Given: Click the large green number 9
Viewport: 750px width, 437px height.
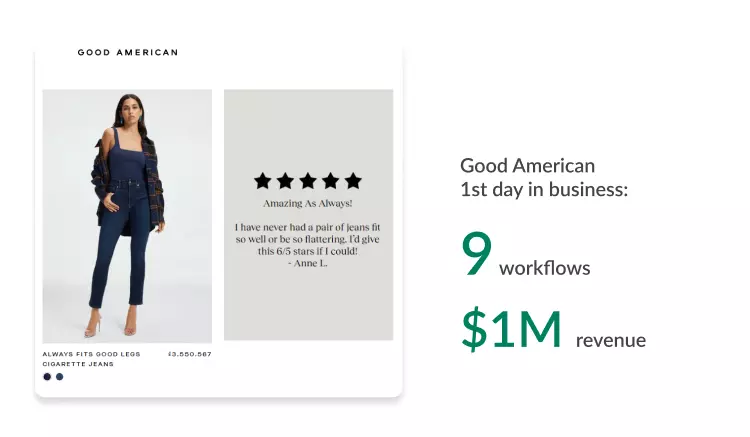Looking at the screenshot, I should point(476,254).
